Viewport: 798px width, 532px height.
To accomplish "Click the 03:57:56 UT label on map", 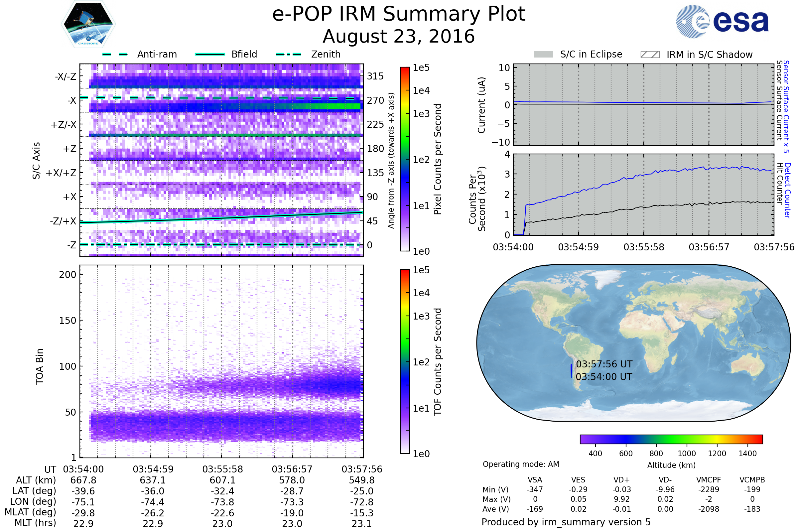I will coord(604,364).
